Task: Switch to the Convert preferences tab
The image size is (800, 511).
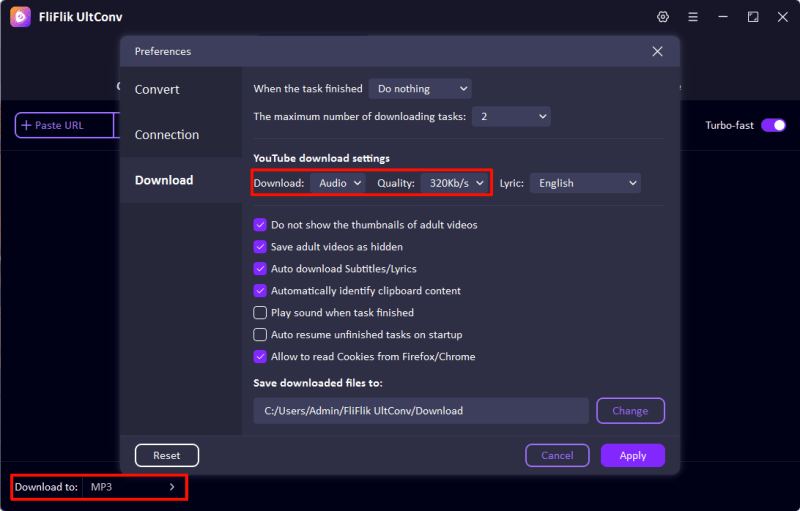Action: 158,89
